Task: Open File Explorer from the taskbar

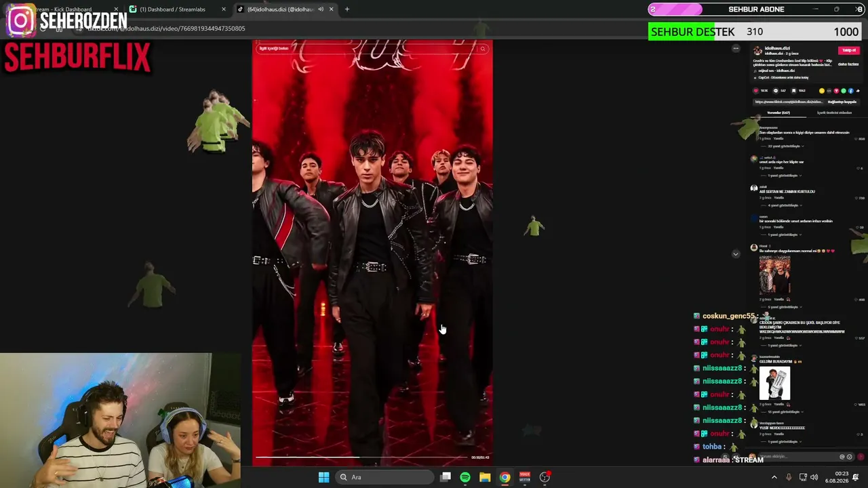Action: 485,477
